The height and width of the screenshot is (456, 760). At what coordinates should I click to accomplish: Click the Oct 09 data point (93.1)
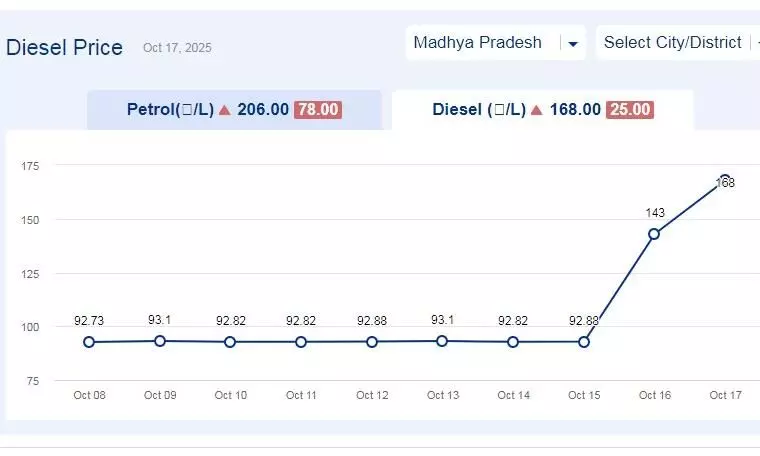pos(160,341)
